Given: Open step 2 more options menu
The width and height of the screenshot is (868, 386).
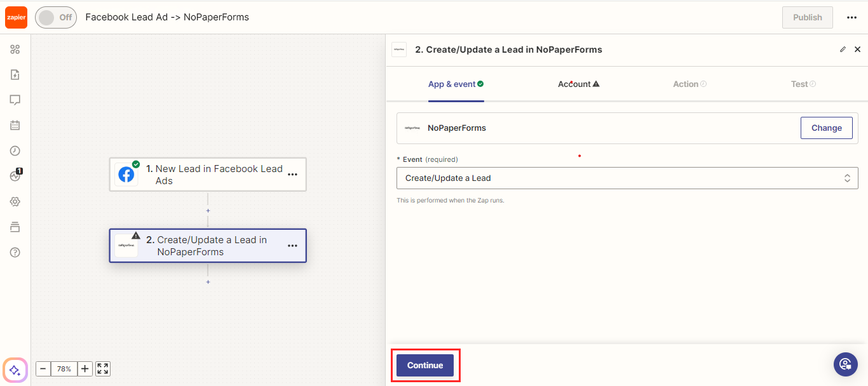Looking at the screenshot, I should point(292,246).
